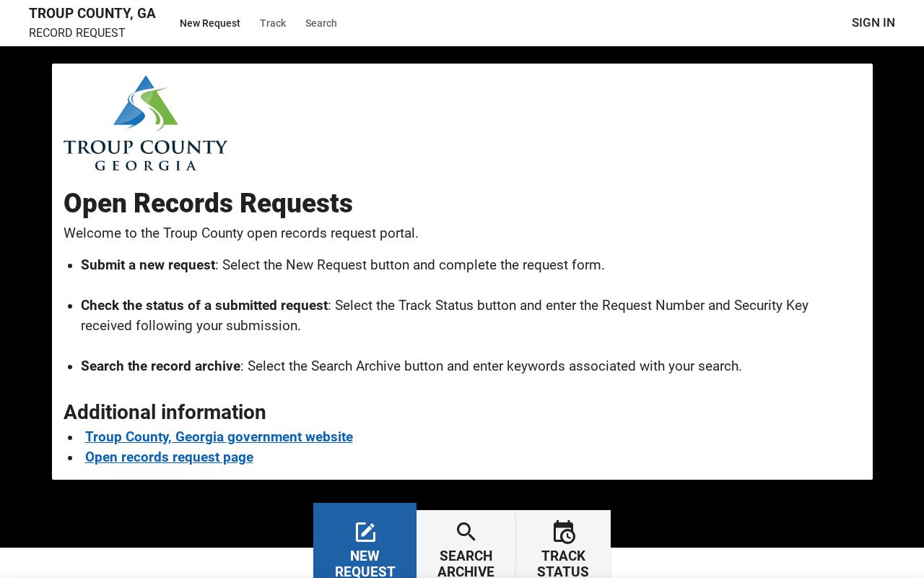Viewport: 924px width, 578px height.
Task: Click the 'Search the record archive' bold text
Action: [160, 366]
